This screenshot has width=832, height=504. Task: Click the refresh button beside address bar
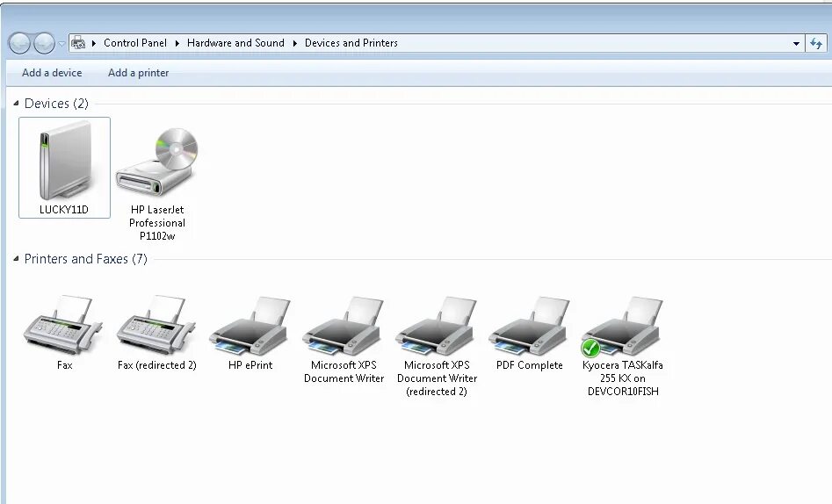pyautogui.click(x=815, y=44)
